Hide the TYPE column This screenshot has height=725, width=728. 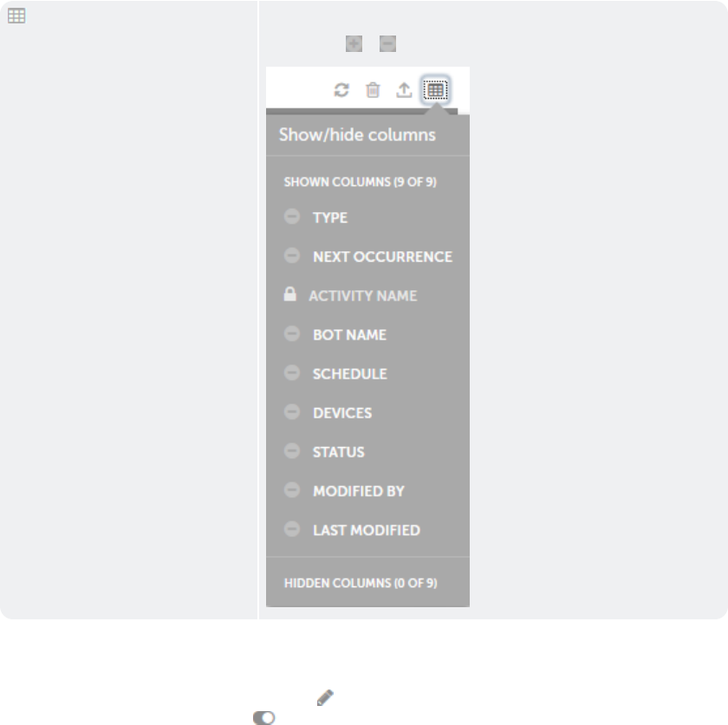(x=292, y=217)
